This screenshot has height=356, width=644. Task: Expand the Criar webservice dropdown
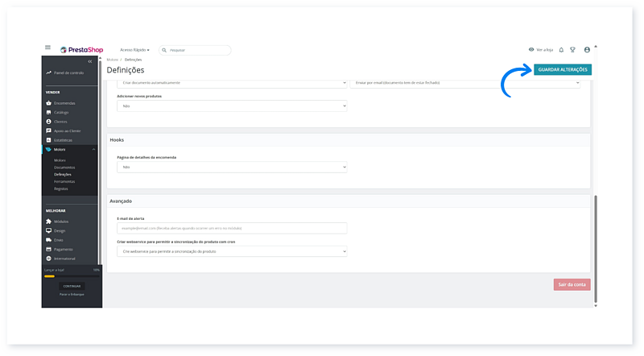point(232,251)
